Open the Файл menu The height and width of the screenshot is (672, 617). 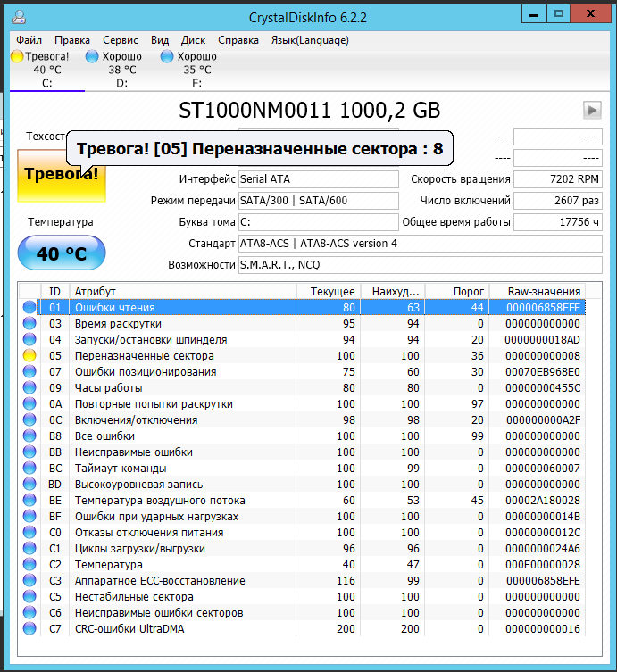29,40
